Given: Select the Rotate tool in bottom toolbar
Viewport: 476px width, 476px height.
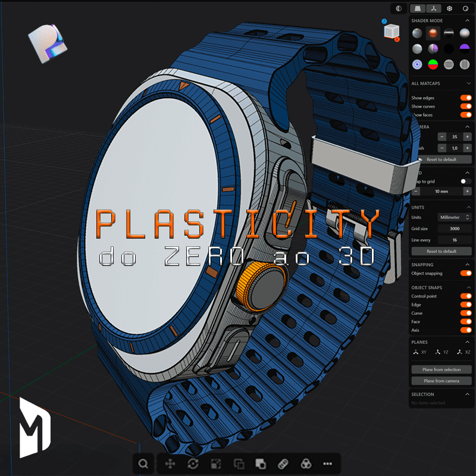Looking at the screenshot, I should (193, 464).
